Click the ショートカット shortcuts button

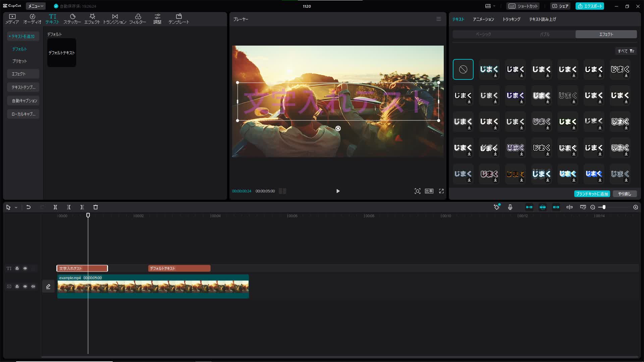click(x=523, y=6)
